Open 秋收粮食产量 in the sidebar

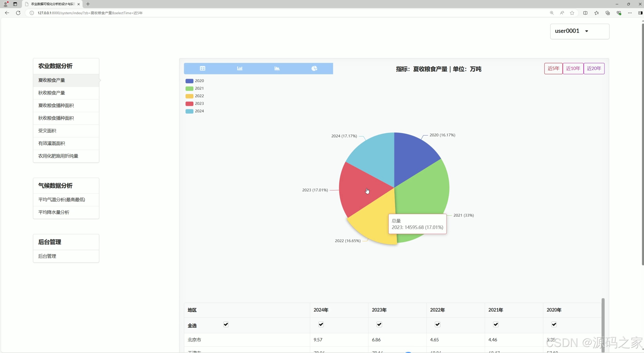[x=51, y=93]
